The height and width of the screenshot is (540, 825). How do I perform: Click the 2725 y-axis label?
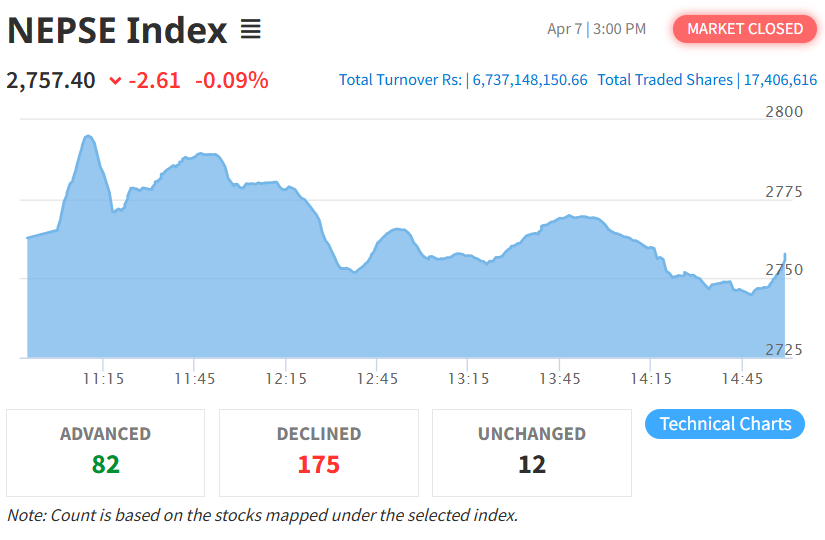[783, 349]
